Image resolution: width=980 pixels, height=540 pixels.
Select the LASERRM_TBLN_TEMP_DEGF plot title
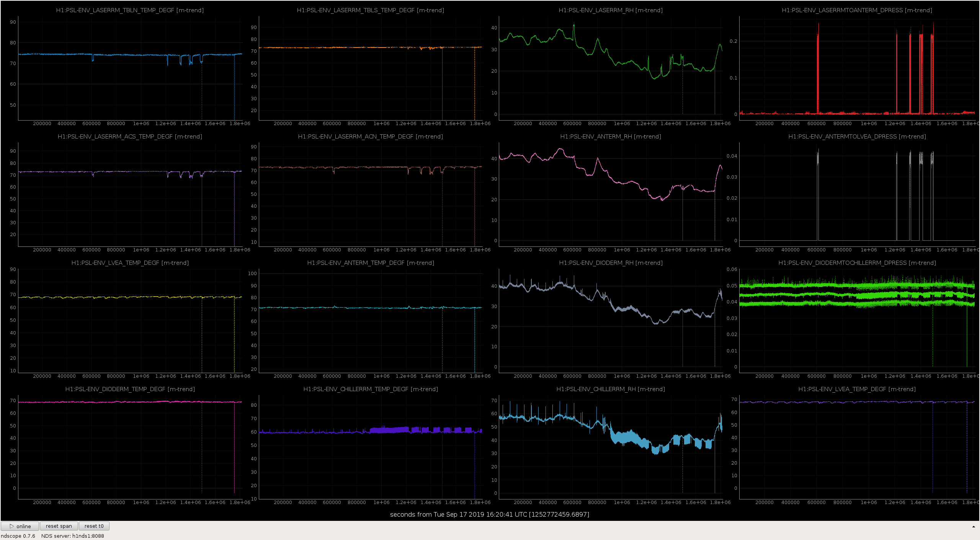(130, 10)
